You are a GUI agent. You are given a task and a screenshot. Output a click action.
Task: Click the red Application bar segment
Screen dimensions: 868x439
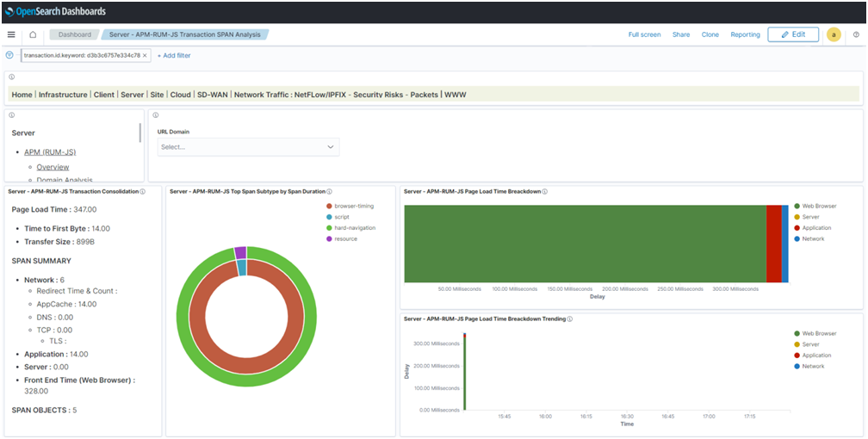(773, 244)
